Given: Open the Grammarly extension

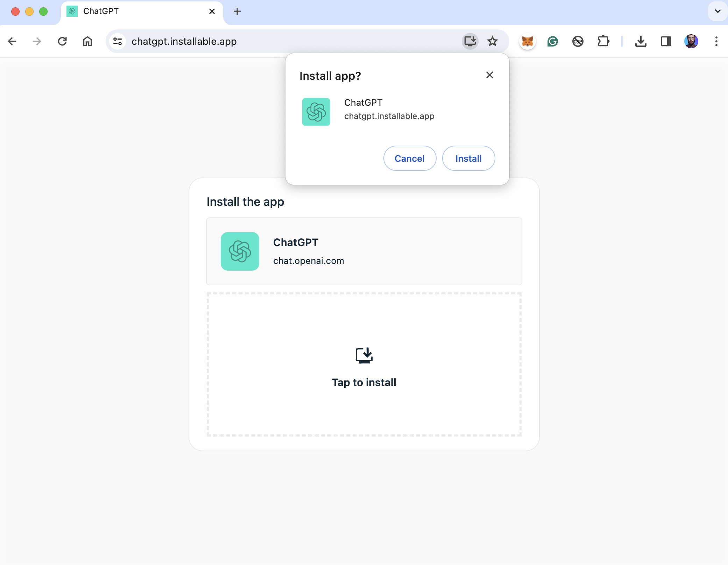Looking at the screenshot, I should [553, 41].
